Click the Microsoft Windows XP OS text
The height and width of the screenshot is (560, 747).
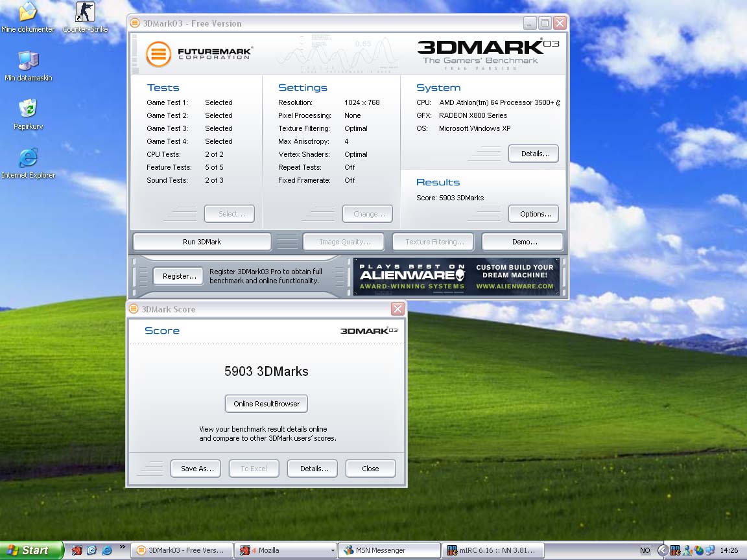(x=475, y=128)
